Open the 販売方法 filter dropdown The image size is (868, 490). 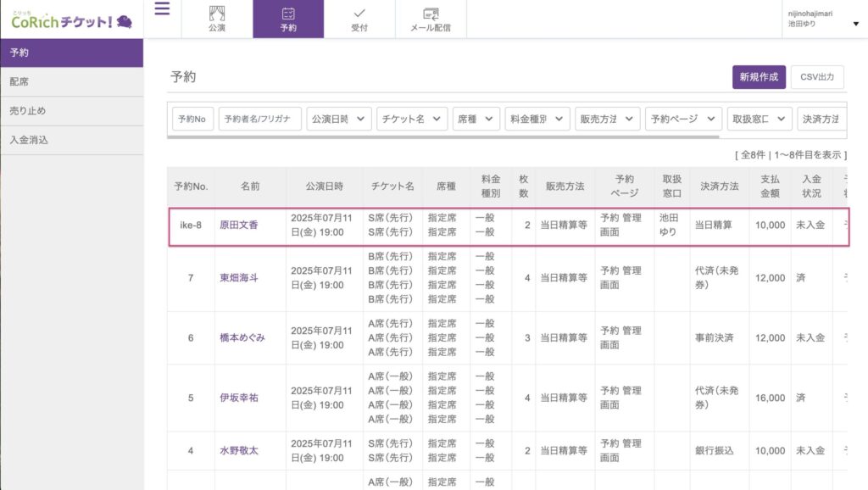pyautogui.click(x=606, y=120)
